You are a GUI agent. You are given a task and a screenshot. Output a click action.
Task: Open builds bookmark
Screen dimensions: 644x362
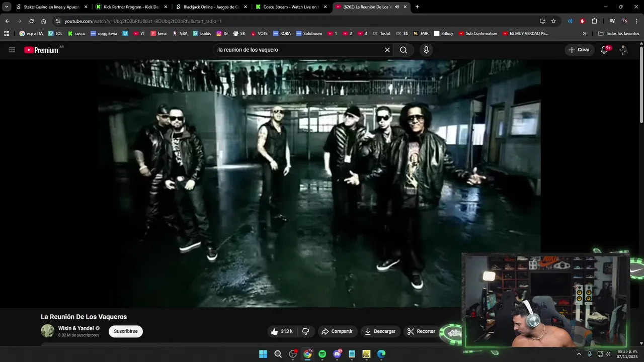[x=202, y=34]
